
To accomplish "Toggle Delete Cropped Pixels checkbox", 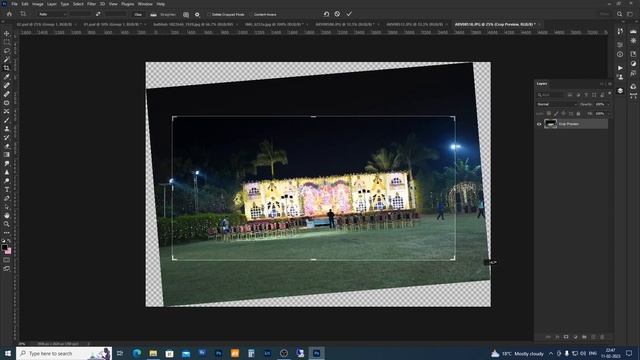I will pos(209,14).
